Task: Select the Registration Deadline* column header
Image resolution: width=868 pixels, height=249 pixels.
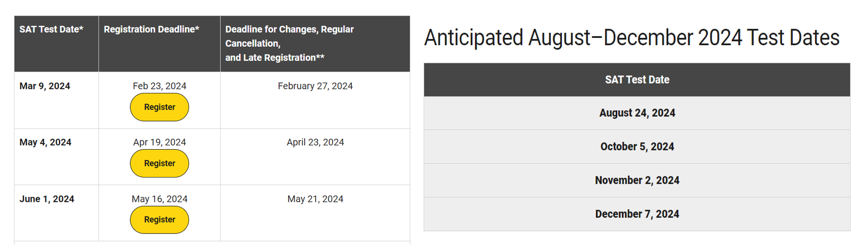Action: click(151, 29)
